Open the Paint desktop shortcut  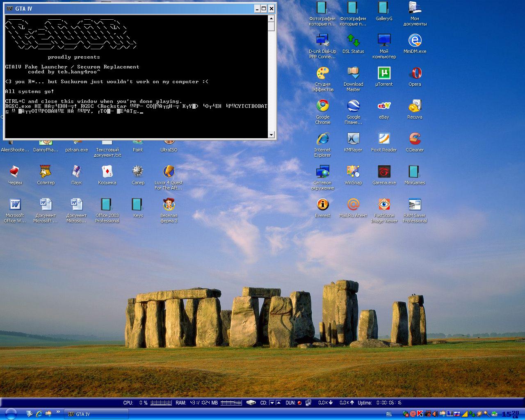click(138, 146)
